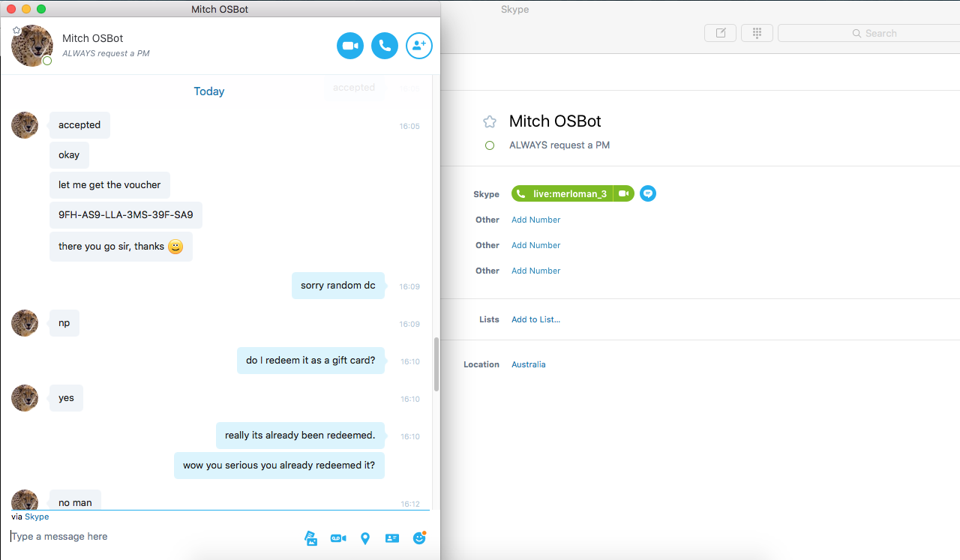This screenshot has height=560, width=960.
Task: Add Number link in first Other row
Action: (535, 220)
